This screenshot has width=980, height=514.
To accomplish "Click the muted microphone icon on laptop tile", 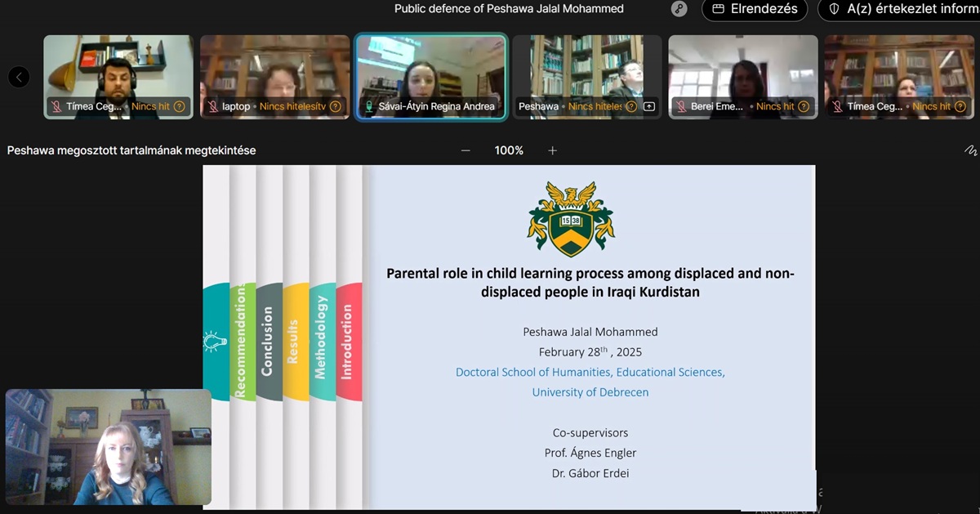I will 213,106.
